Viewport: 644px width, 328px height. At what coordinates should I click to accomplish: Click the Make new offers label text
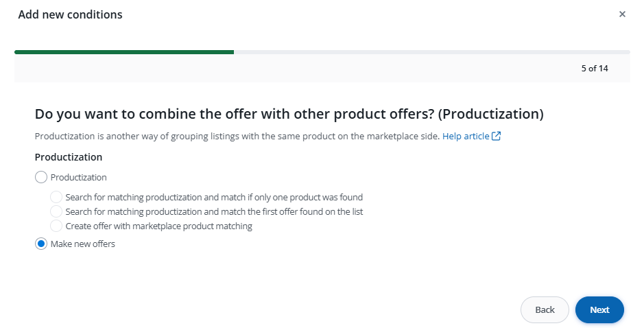(83, 244)
